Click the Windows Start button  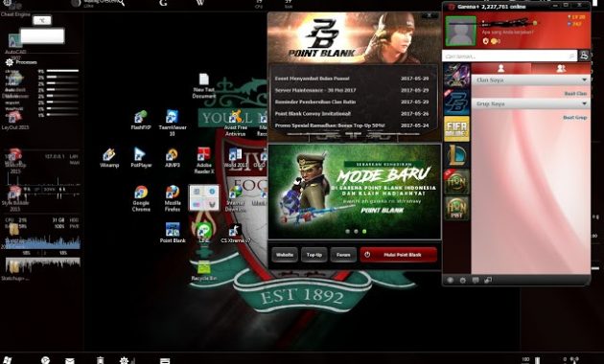click(8, 360)
